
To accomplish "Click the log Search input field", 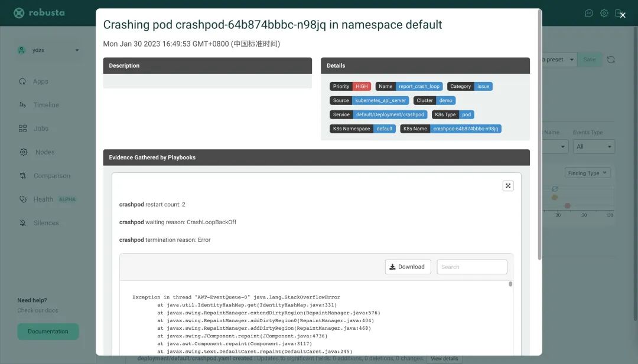I will (472, 267).
